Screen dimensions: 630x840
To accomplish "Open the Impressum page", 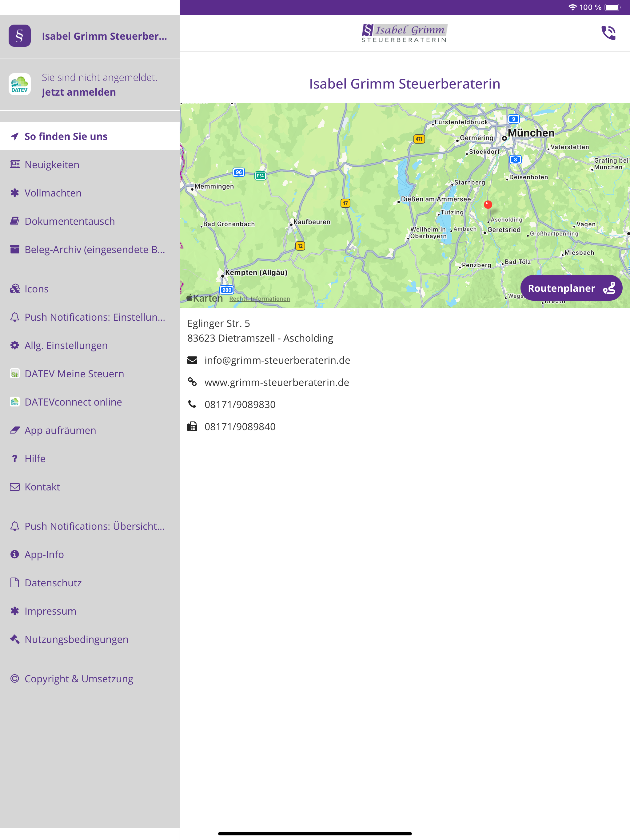I will [90, 611].
